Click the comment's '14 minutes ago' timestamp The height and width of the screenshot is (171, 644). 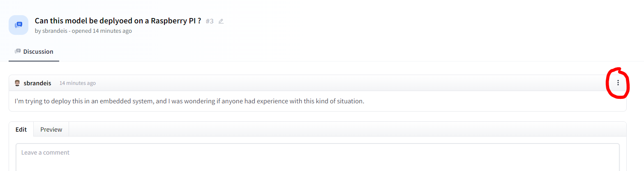(x=78, y=83)
